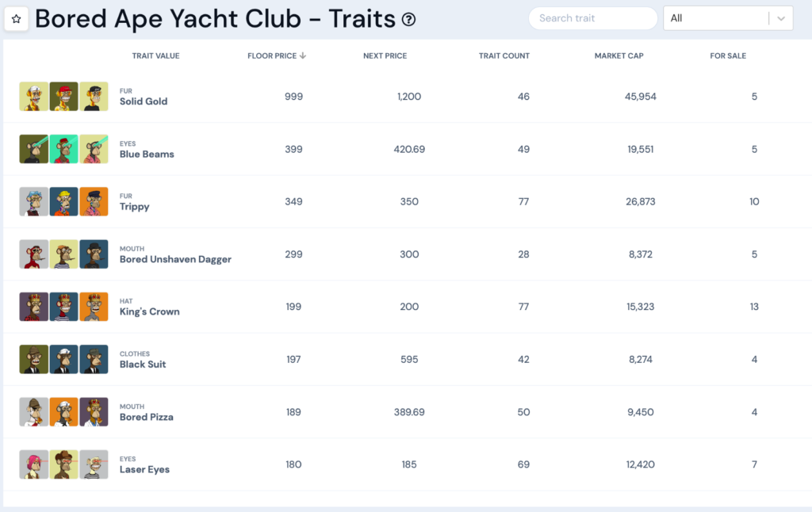The width and height of the screenshot is (812, 512).
Task: Select the King's Crown hat trait
Action: click(149, 311)
